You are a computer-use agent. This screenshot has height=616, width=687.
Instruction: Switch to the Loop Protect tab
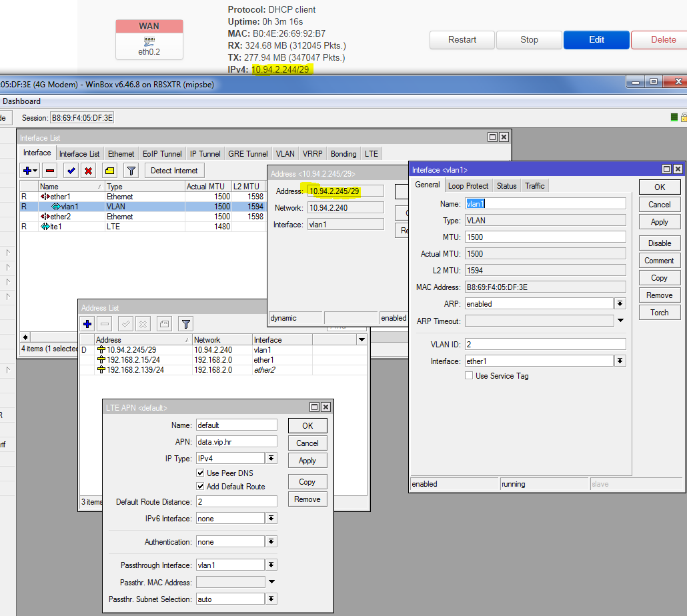pos(468,185)
